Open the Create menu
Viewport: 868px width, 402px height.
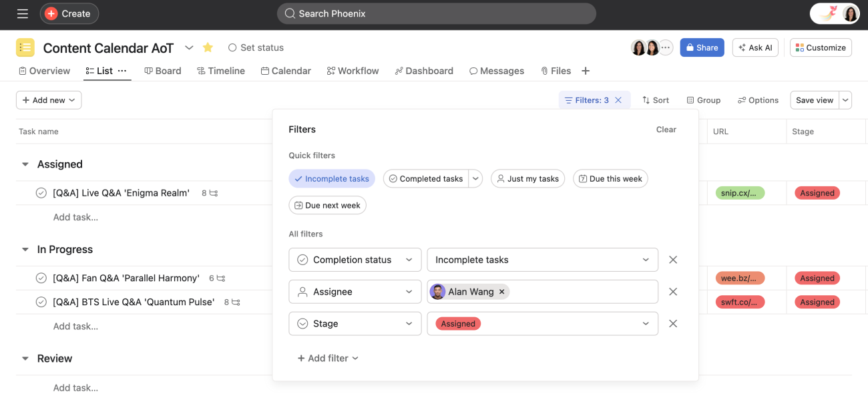[x=69, y=13]
